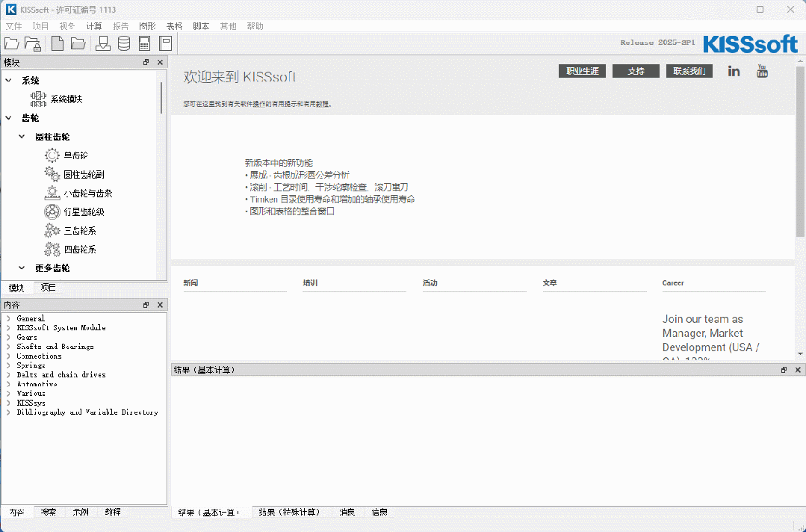The height and width of the screenshot is (532, 806).
Task: Undock the 内容 panel
Action: [x=146, y=305]
